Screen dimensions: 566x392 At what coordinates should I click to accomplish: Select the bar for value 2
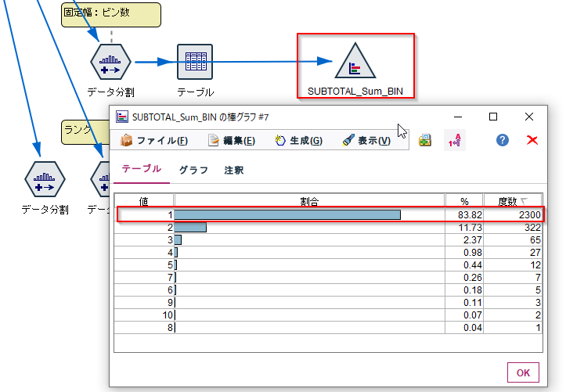190,227
